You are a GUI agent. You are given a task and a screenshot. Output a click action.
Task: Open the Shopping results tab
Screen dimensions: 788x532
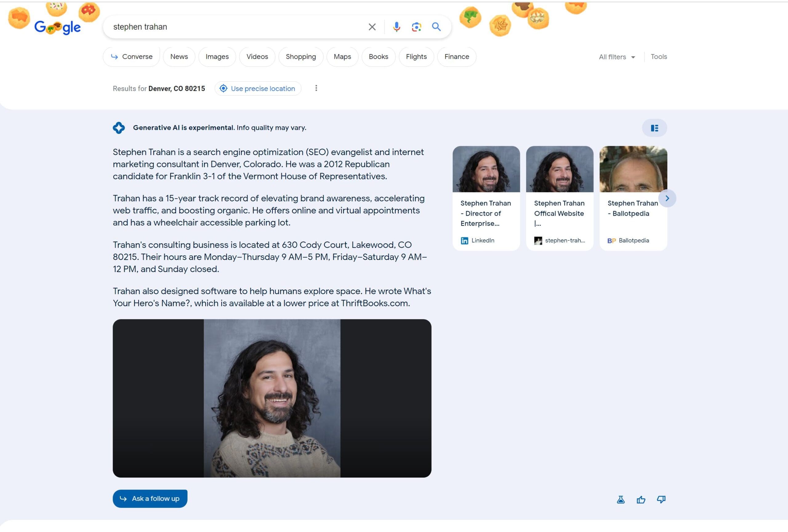[x=300, y=57]
